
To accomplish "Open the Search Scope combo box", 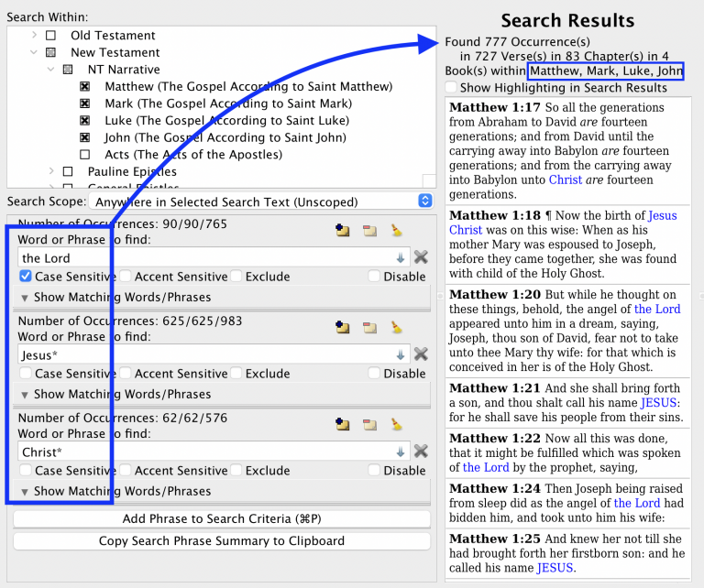I will point(261,201).
